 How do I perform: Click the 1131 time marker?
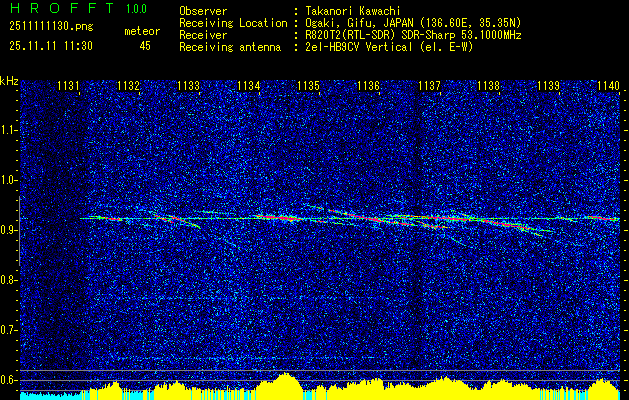[68, 86]
